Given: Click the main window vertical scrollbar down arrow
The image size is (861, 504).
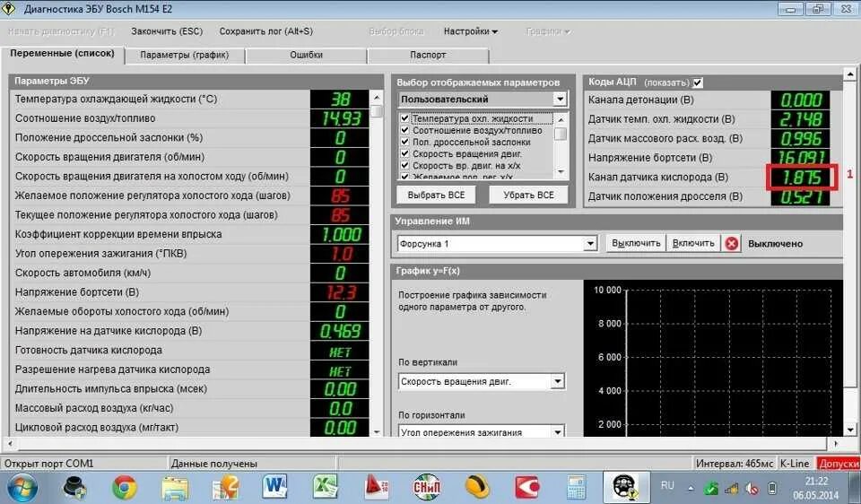Looking at the screenshot, I should (850, 430).
